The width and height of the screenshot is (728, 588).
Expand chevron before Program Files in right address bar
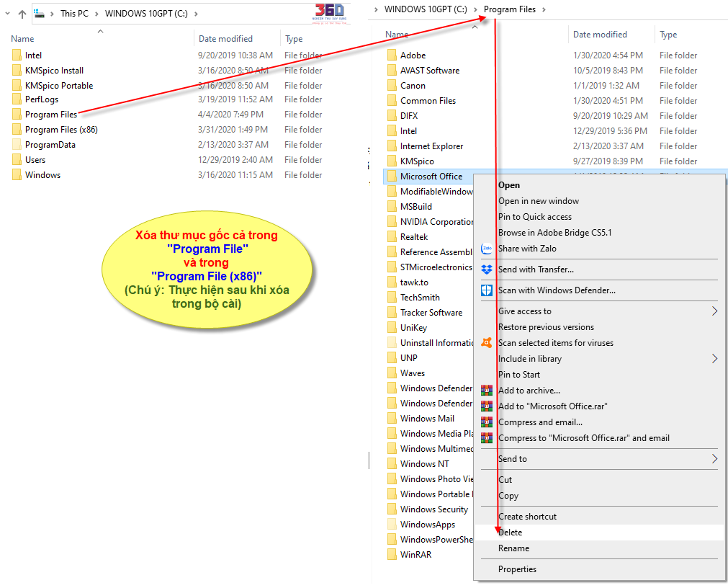click(475, 9)
